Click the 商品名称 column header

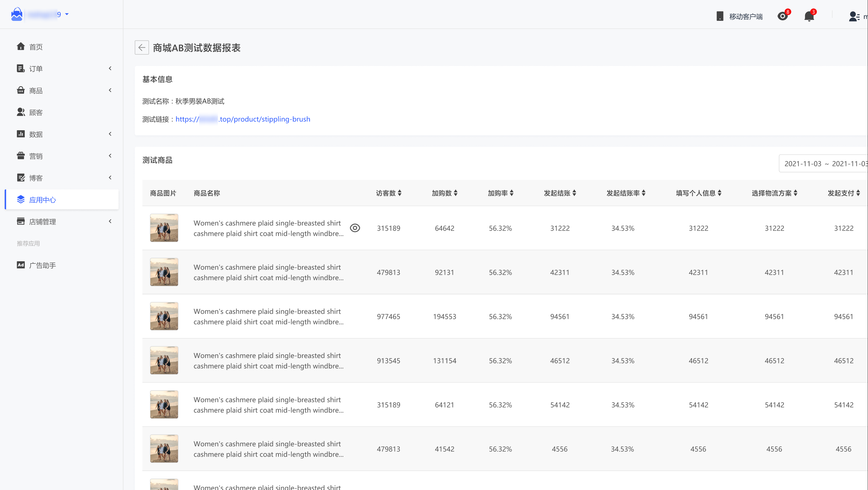[206, 193]
